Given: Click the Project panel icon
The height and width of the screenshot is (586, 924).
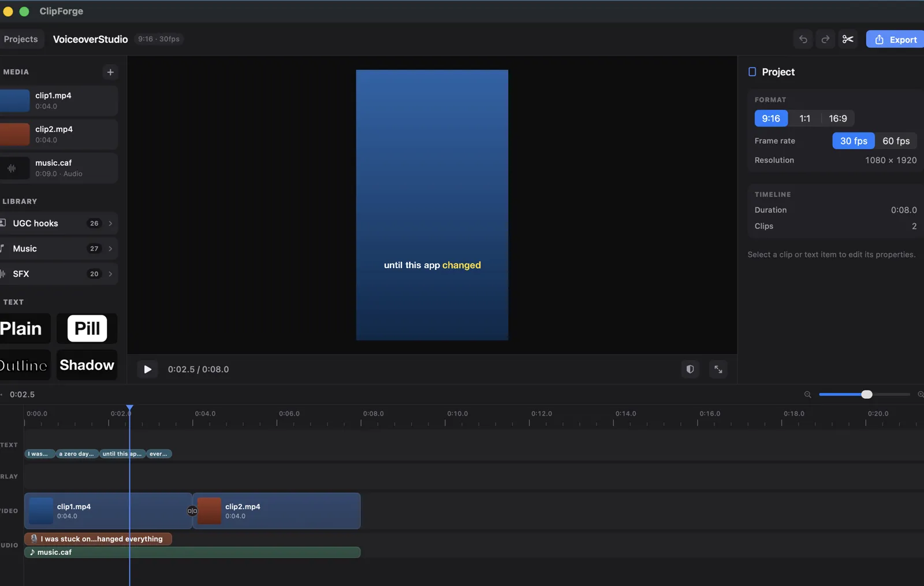Looking at the screenshot, I should tap(752, 72).
